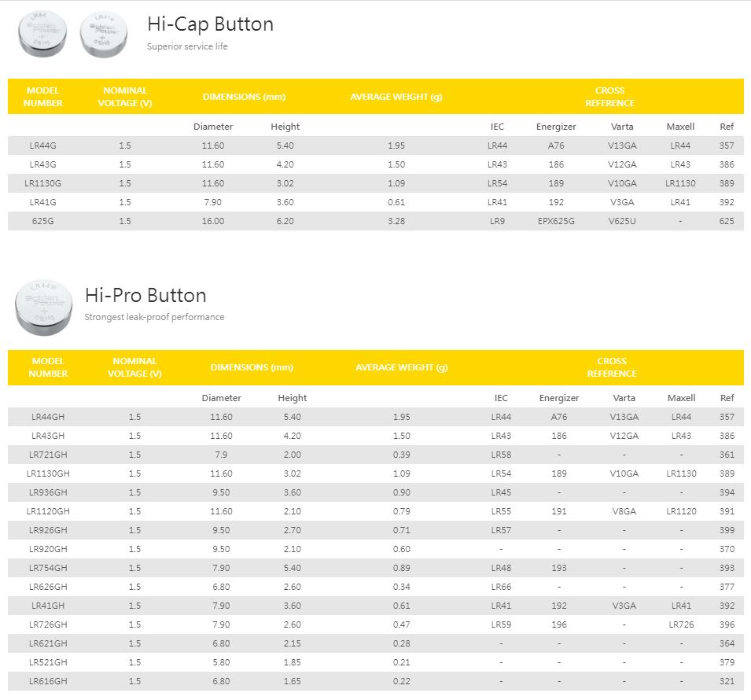Select the LR754GH model entry

pyautogui.click(x=49, y=568)
